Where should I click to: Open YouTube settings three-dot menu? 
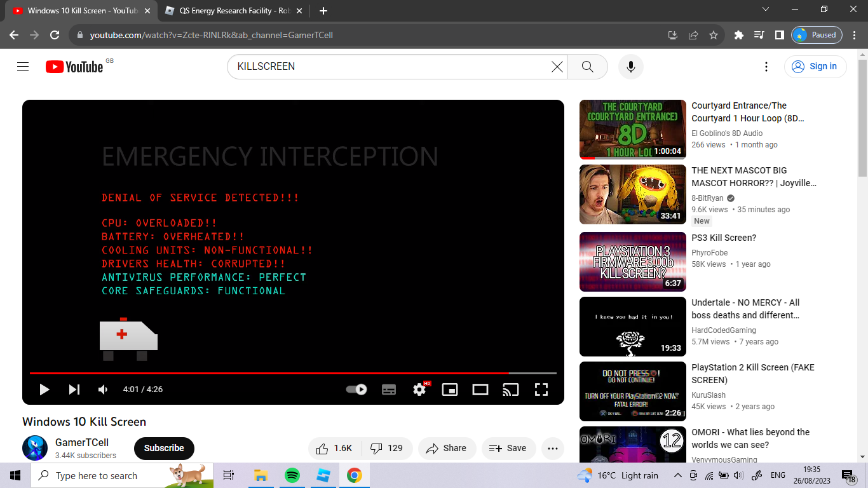(766, 67)
